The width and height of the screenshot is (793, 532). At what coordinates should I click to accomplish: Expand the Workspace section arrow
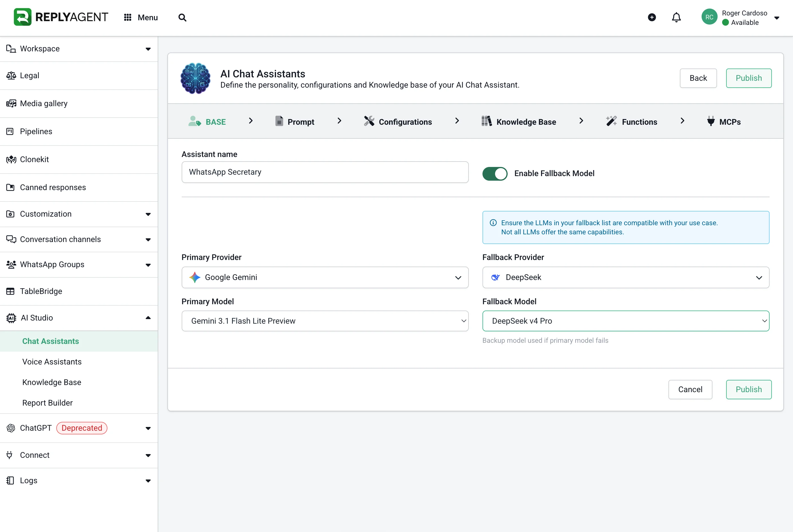[148, 49]
